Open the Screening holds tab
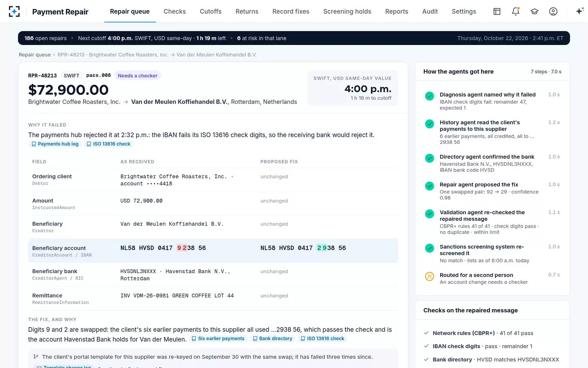This screenshot has width=588, height=368. 347,11
